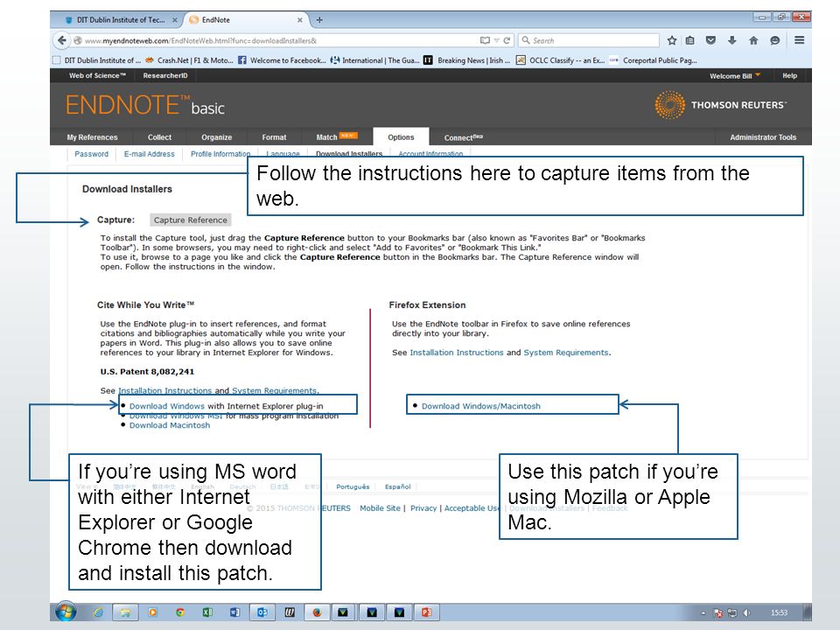
Task: Open Windows Explorer folder taskbar icon
Action: point(125,612)
